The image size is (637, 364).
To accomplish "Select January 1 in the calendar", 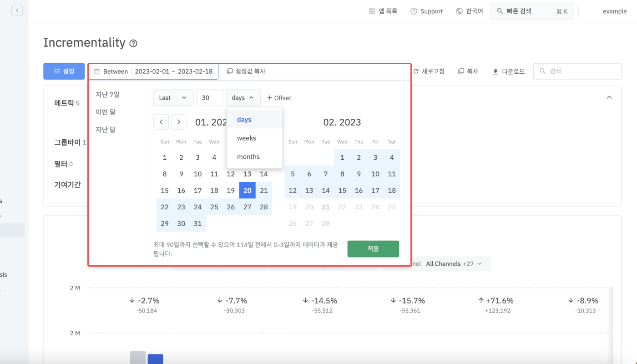I will point(165,158).
